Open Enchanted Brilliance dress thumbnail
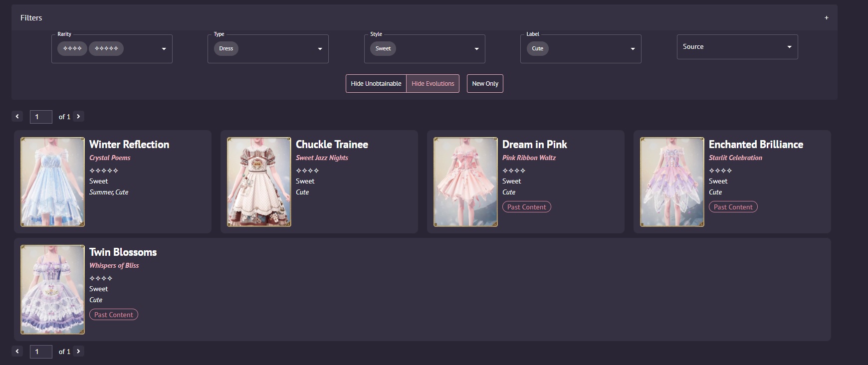868x365 pixels. tap(672, 182)
